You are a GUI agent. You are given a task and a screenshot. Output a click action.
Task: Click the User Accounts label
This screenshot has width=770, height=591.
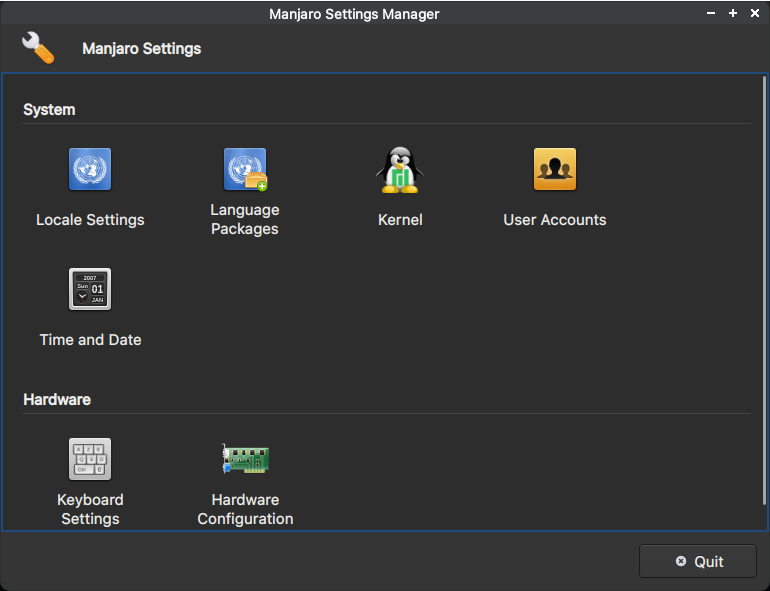pyautogui.click(x=555, y=220)
